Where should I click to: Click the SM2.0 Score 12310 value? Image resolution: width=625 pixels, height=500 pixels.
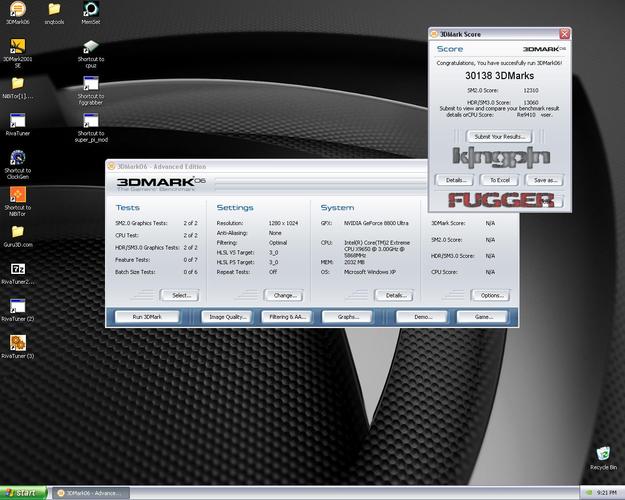pos(531,91)
